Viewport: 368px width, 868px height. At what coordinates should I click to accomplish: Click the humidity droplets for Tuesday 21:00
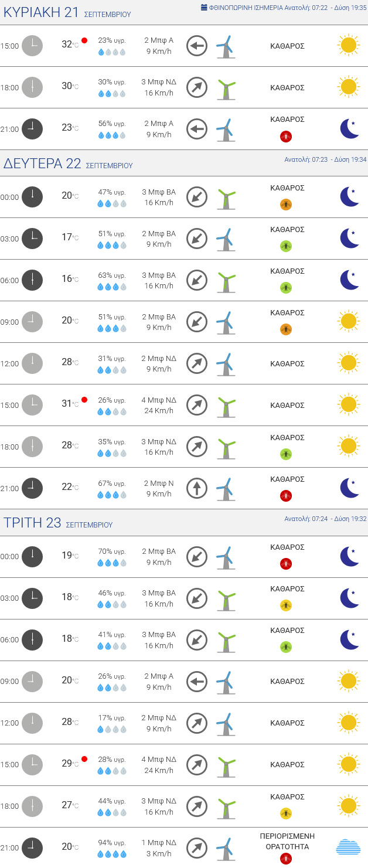tap(111, 854)
